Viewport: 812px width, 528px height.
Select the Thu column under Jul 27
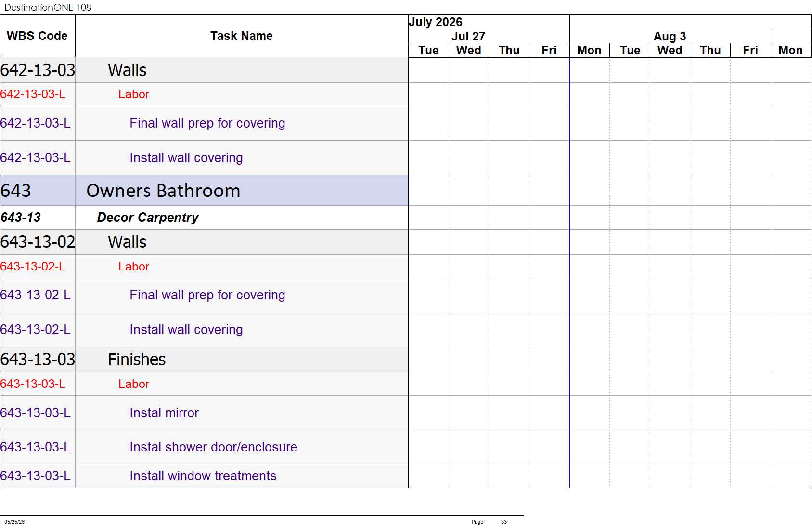[x=509, y=51]
